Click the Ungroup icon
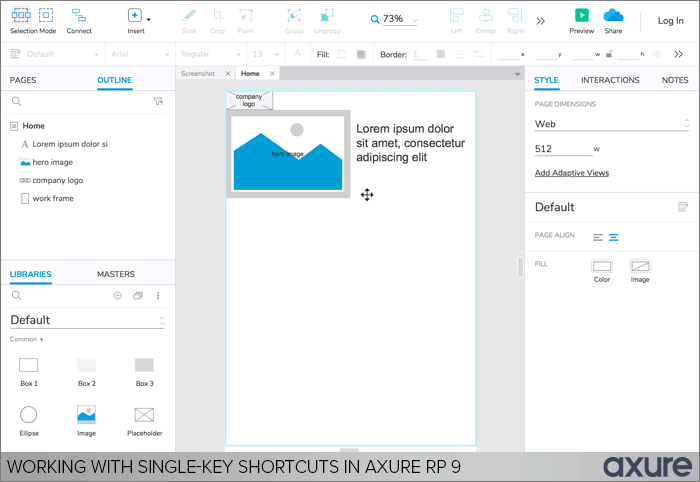700x482 pixels. tap(327, 16)
